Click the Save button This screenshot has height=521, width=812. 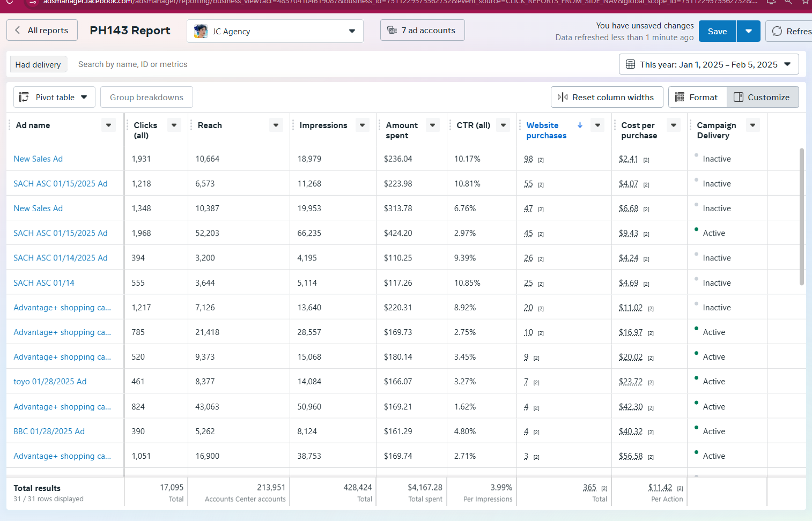coord(717,31)
